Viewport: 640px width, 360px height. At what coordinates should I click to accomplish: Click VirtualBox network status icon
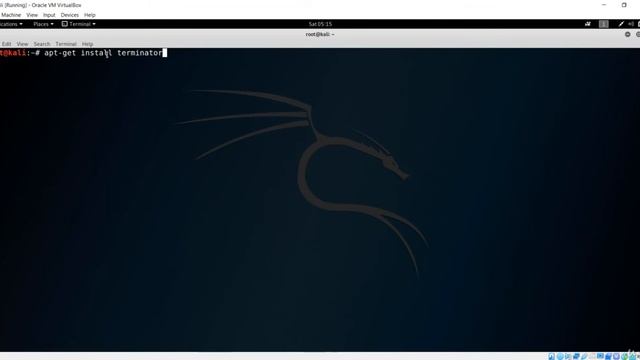[576, 356]
